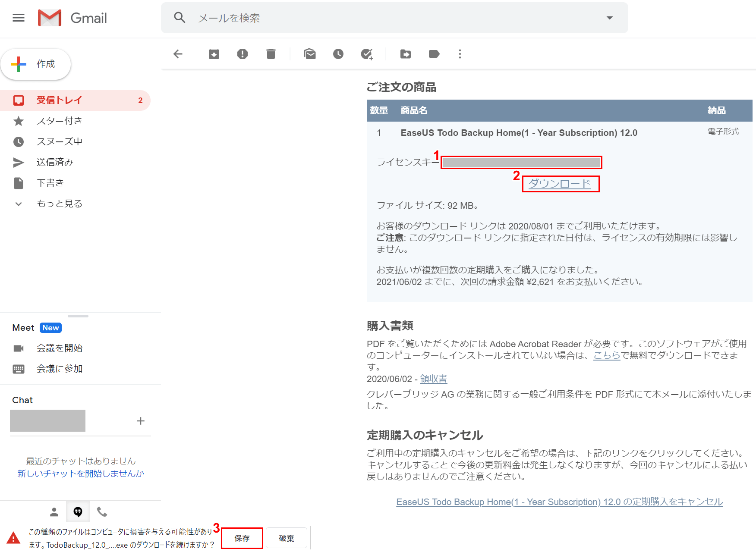
Task: Click the product name EaseUS Todo Backup Home
Action: 519,133
